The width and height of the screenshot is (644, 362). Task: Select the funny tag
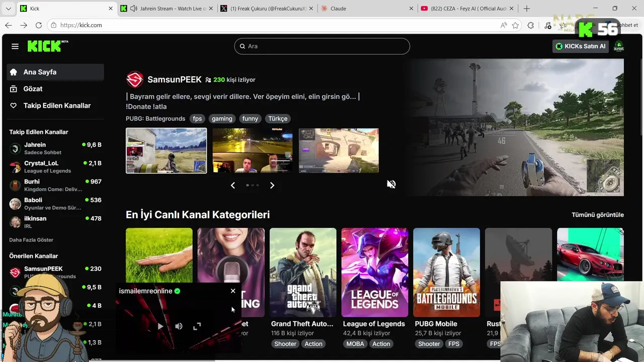(x=250, y=119)
